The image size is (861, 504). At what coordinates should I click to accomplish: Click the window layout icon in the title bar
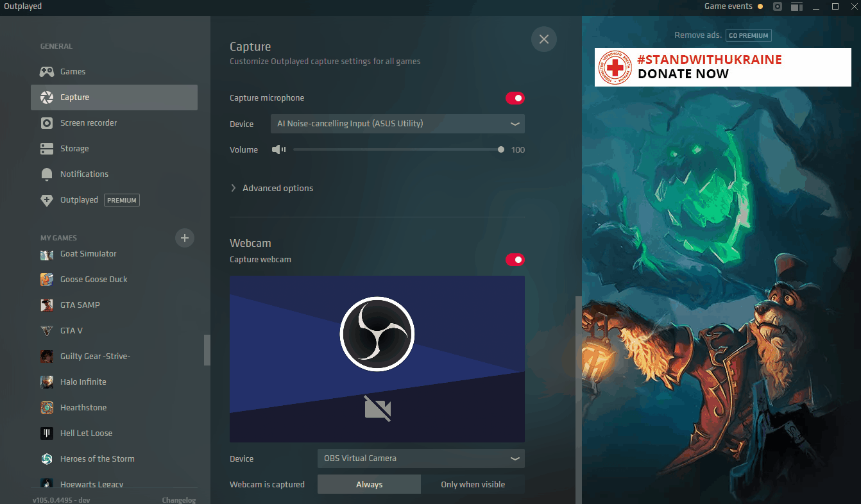(x=797, y=6)
